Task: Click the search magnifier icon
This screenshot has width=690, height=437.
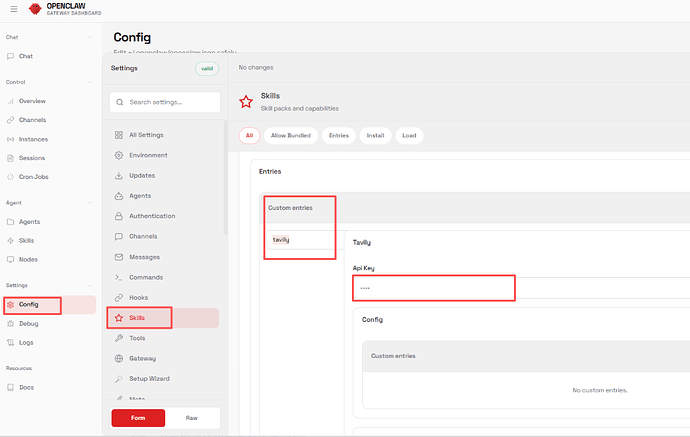Action: click(120, 102)
